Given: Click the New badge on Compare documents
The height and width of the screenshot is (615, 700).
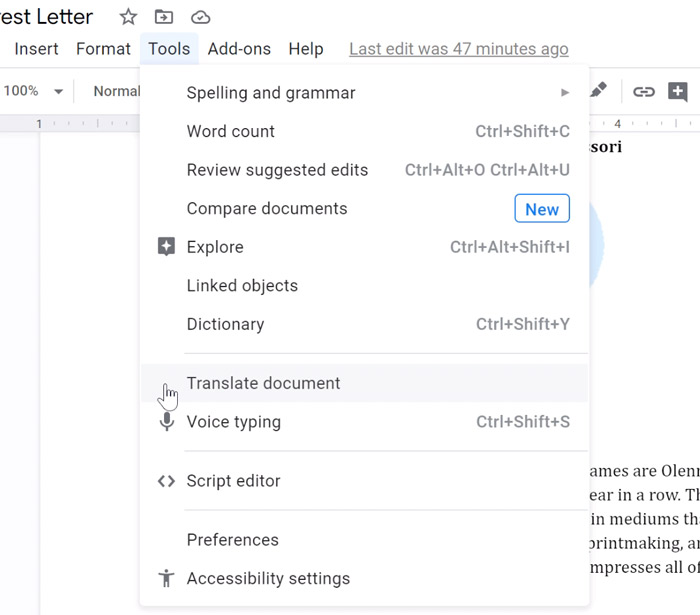Looking at the screenshot, I should 542,208.
